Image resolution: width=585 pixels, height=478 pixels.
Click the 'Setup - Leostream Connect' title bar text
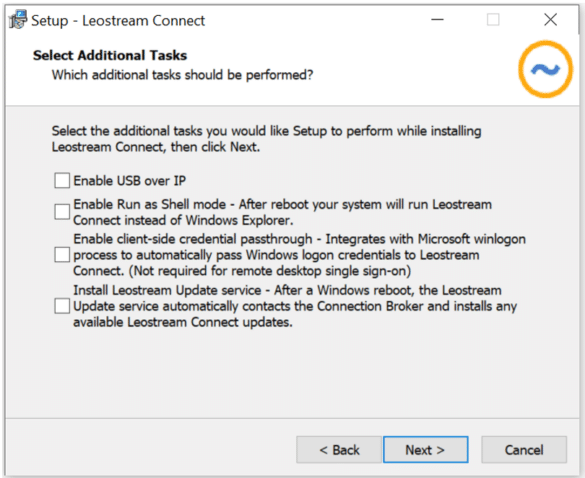(x=118, y=21)
